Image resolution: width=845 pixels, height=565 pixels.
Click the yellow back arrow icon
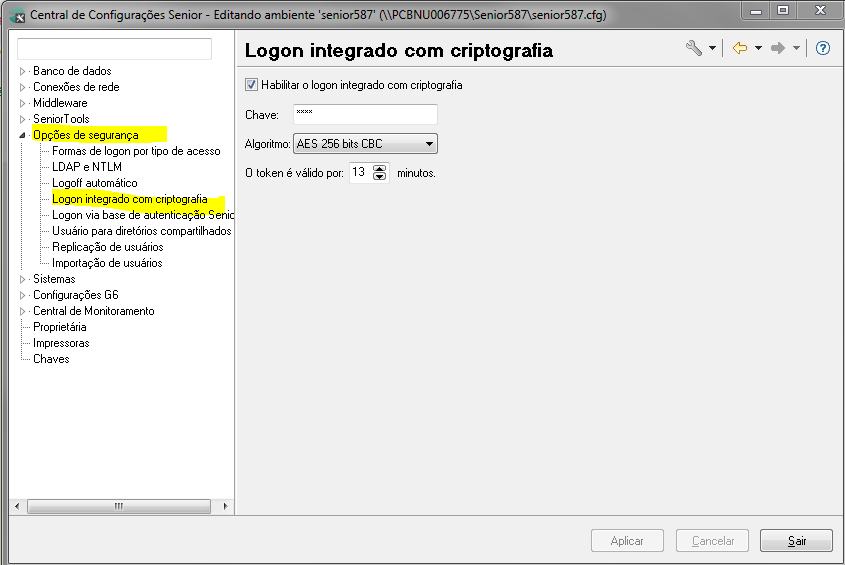pos(740,48)
